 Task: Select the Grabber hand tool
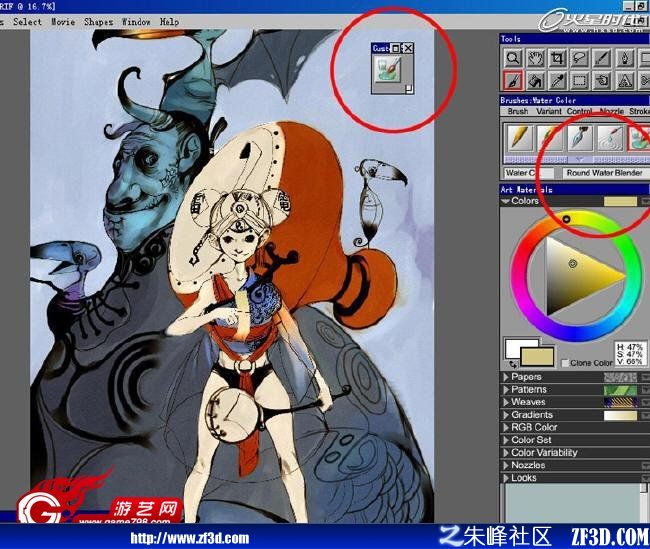coord(536,58)
